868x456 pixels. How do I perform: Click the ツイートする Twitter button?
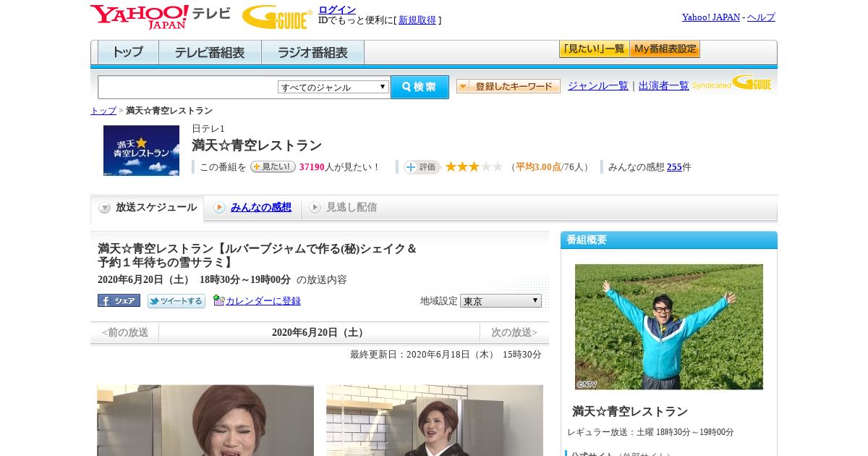(176, 300)
